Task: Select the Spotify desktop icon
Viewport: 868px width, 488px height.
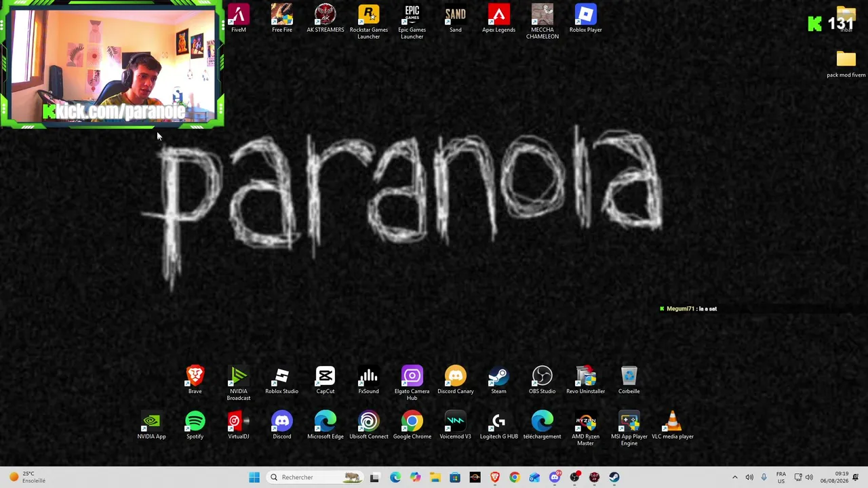Action: (x=195, y=426)
